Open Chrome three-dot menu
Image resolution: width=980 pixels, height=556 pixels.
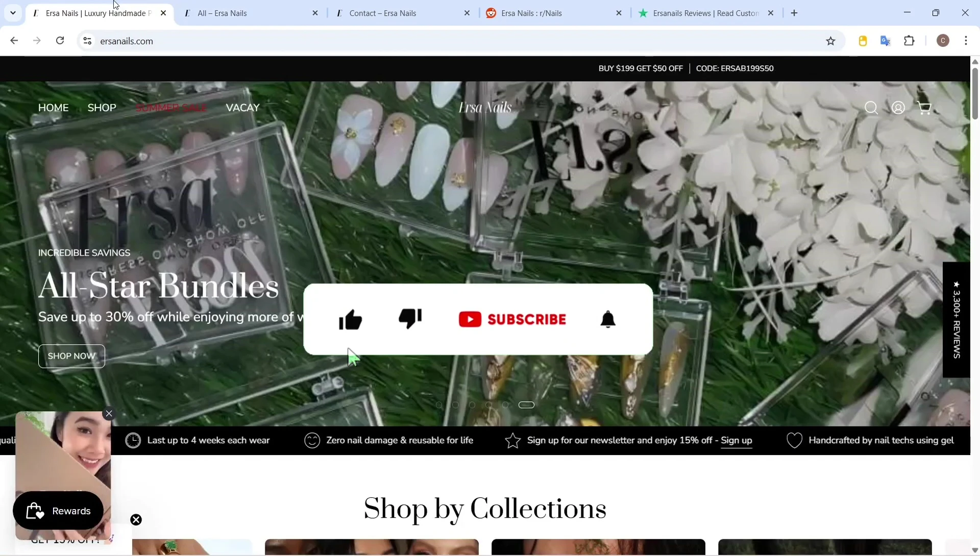click(x=966, y=41)
